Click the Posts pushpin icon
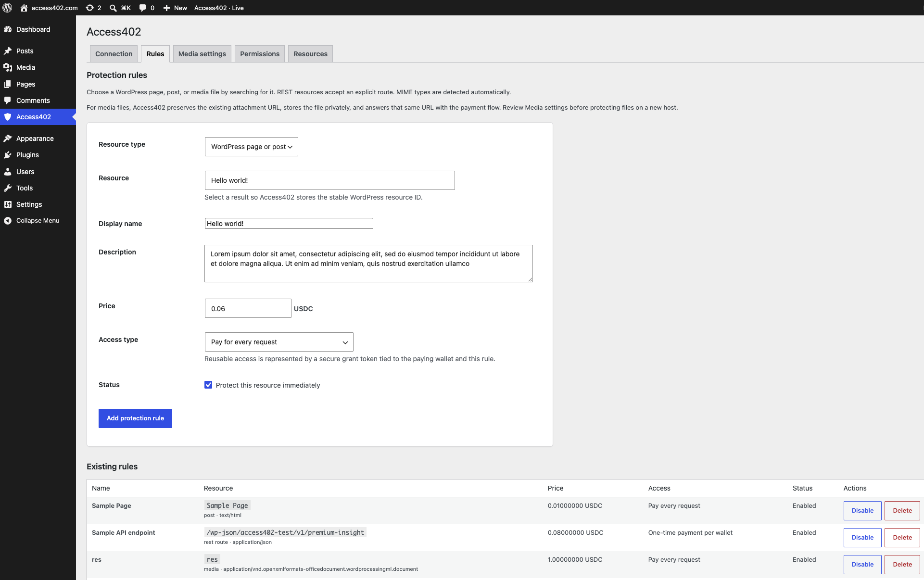 coord(8,51)
